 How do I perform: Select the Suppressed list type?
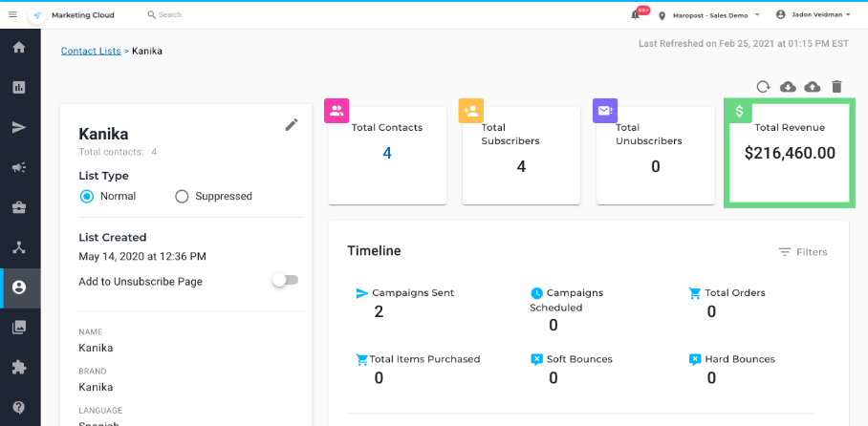tap(182, 197)
